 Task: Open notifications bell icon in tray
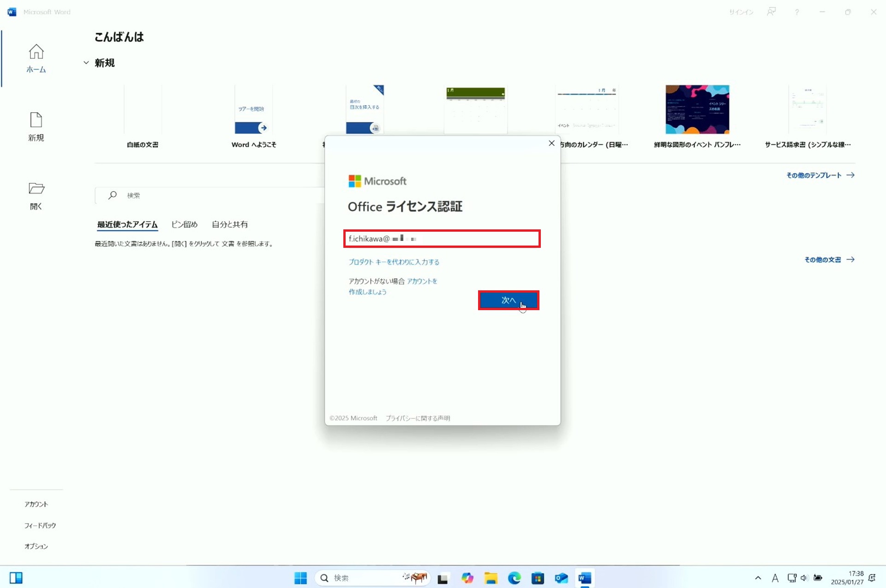tap(872, 578)
